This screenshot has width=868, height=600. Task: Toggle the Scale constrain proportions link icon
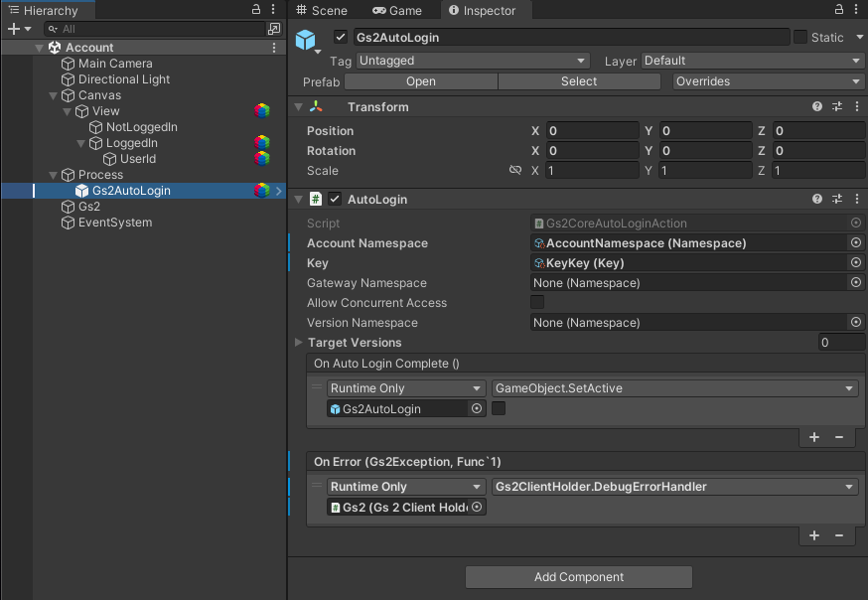tap(515, 170)
